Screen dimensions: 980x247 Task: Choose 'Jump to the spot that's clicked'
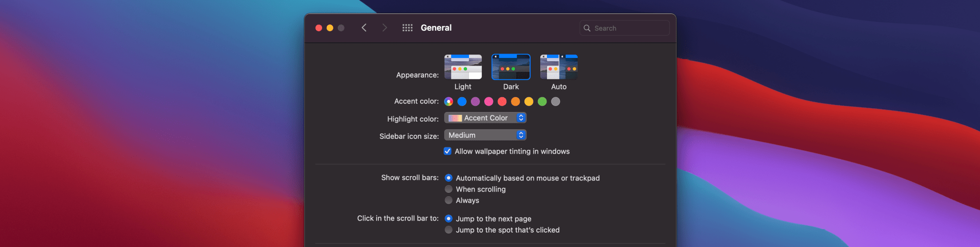click(448, 230)
